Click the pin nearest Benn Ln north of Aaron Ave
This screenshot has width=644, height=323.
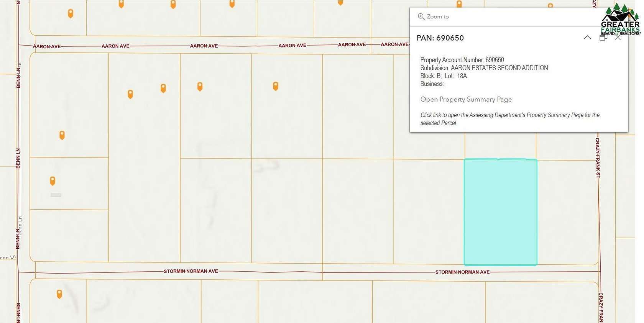[x=71, y=13]
